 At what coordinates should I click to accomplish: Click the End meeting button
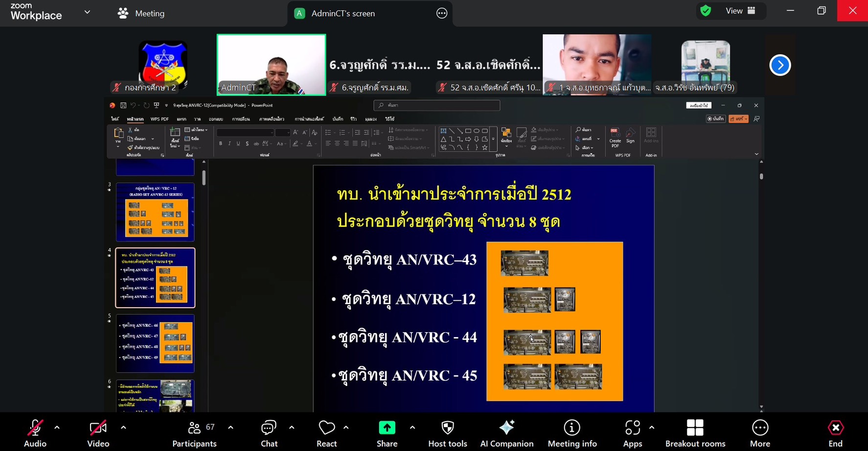tap(835, 433)
